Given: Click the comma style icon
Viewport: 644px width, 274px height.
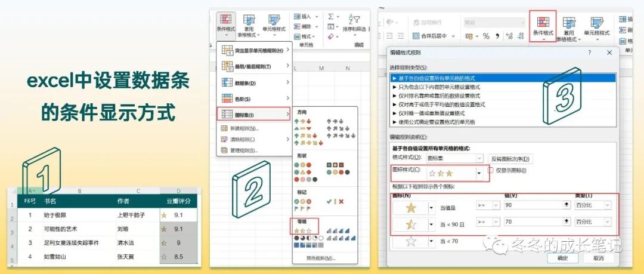Looking at the screenshot, I should (x=497, y=36).
